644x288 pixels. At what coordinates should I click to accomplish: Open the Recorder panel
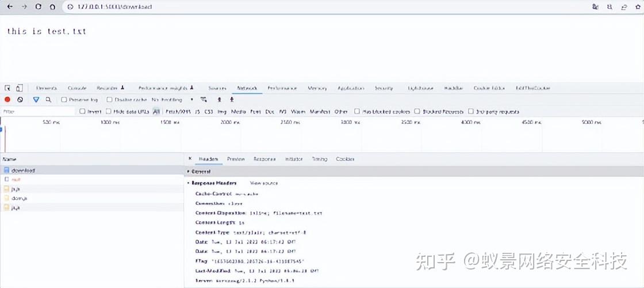point(110,88)
